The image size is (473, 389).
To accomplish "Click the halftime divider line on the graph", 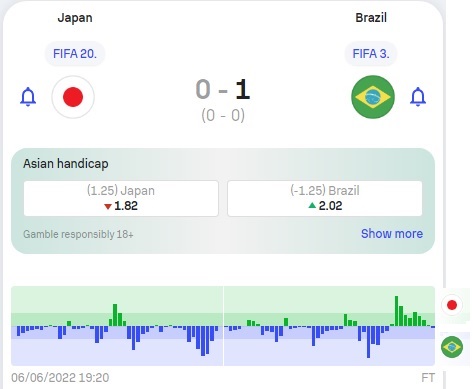I will click(223, 326).
